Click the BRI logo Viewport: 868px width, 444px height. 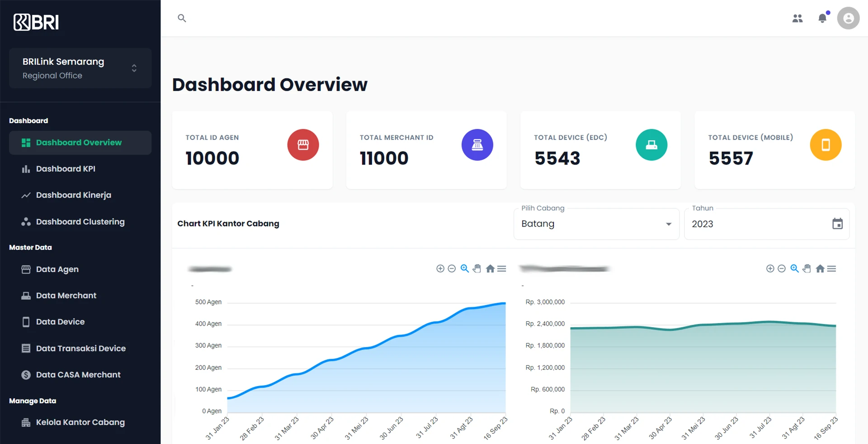(x=36, y=22)
